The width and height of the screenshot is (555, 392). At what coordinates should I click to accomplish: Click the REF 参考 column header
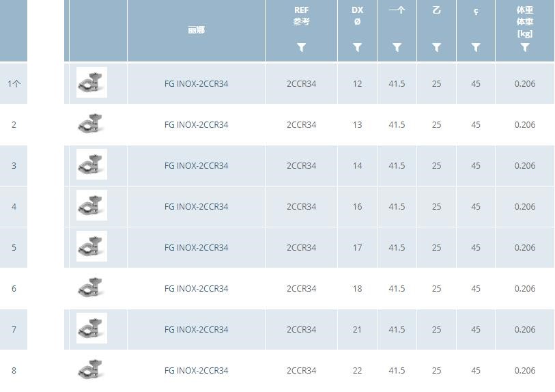point(301,16)
